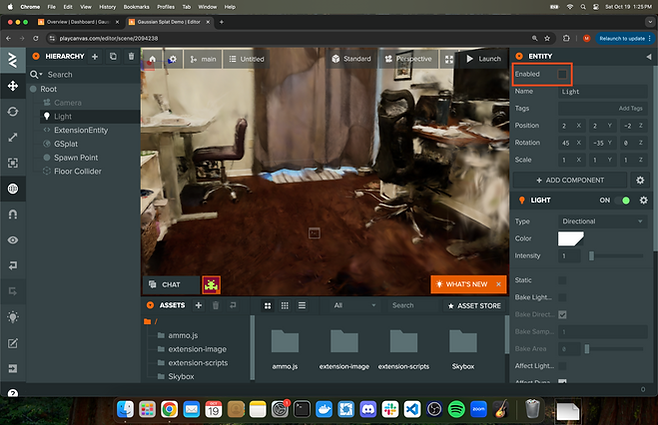Select the Rotate gizmo tool
This screenshot has height=425, width=658.
[12, 111]
